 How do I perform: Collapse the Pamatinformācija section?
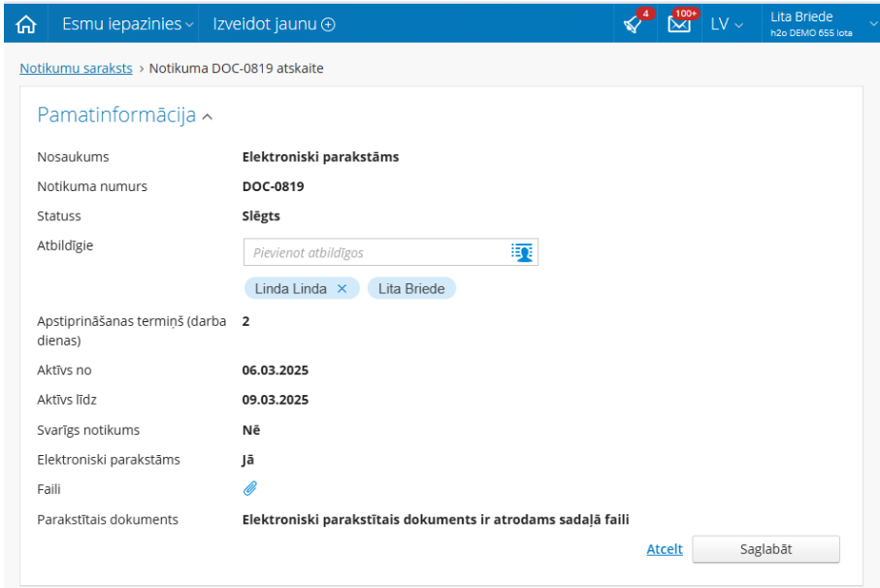(x=208, y=116)
